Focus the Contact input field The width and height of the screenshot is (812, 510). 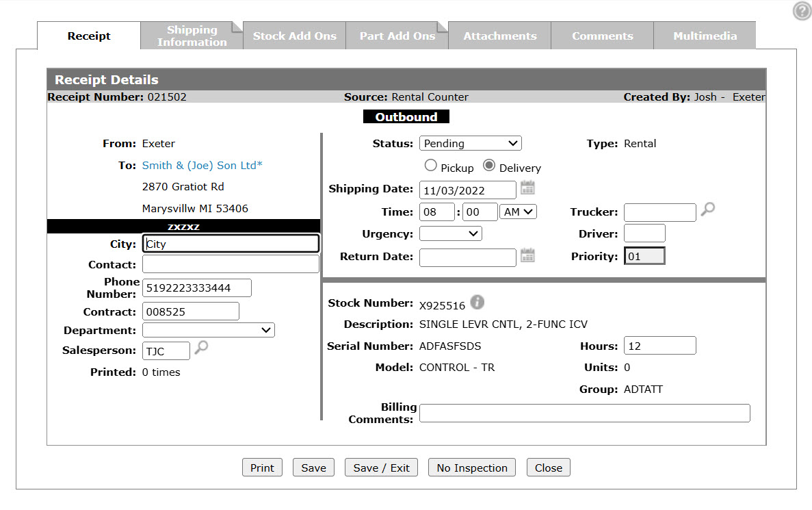[x=231, y=264]
